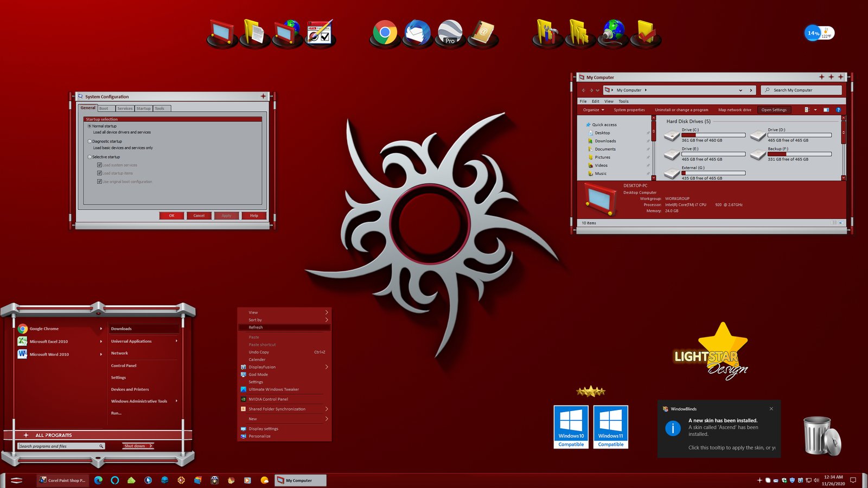The height and width of the screenshot is (488, 868).
Task: Open Corel Paint Shop Pro taskbar button
Action: point(62,480)
